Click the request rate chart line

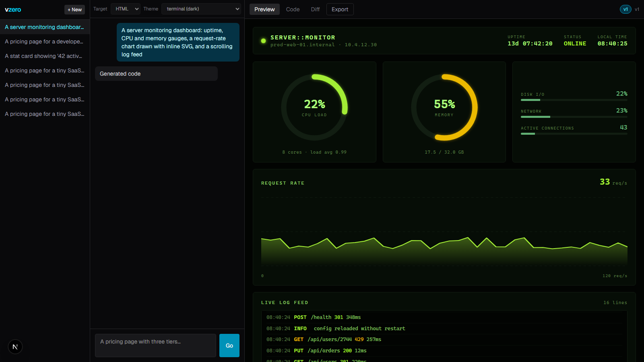click(444, 243)
